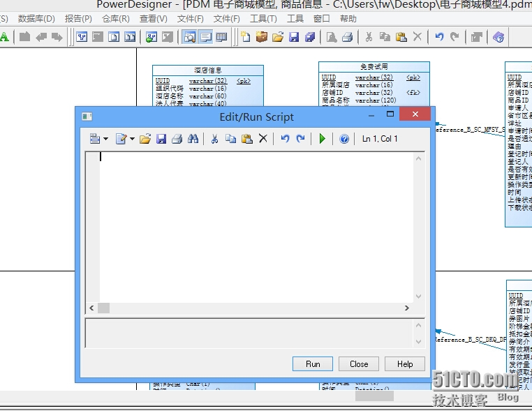Click the Close button in script dialog
The width and height of the screenshot is (532, 420).
(359, 363)
